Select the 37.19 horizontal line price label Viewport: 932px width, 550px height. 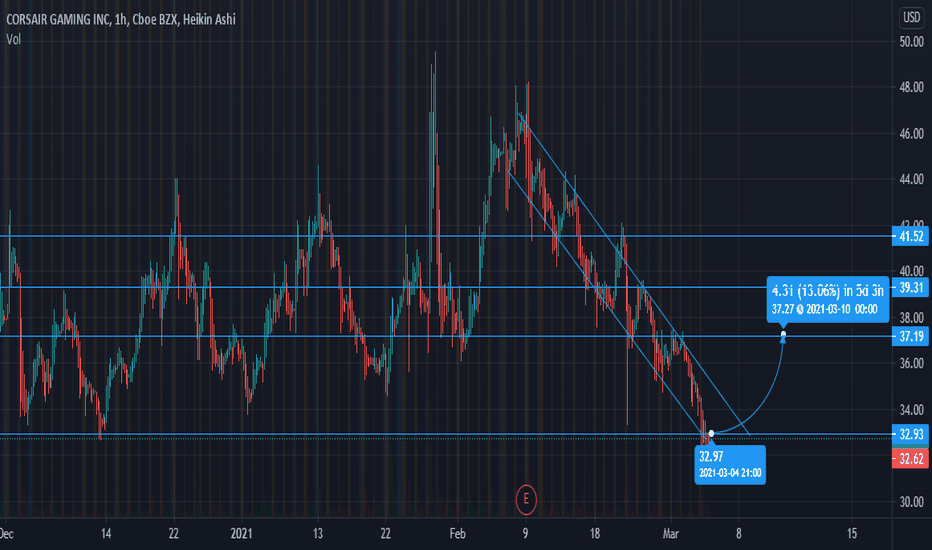click(911, 337)
